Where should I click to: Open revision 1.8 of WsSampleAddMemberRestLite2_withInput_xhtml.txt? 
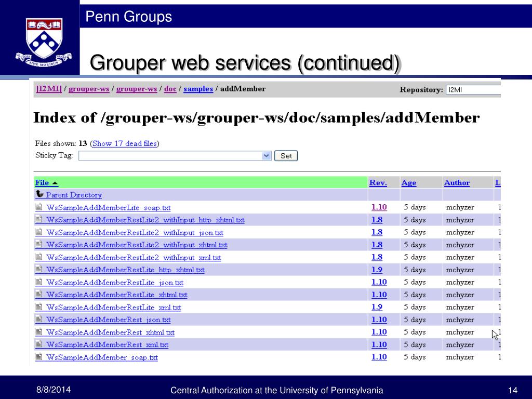pos(377,245)
